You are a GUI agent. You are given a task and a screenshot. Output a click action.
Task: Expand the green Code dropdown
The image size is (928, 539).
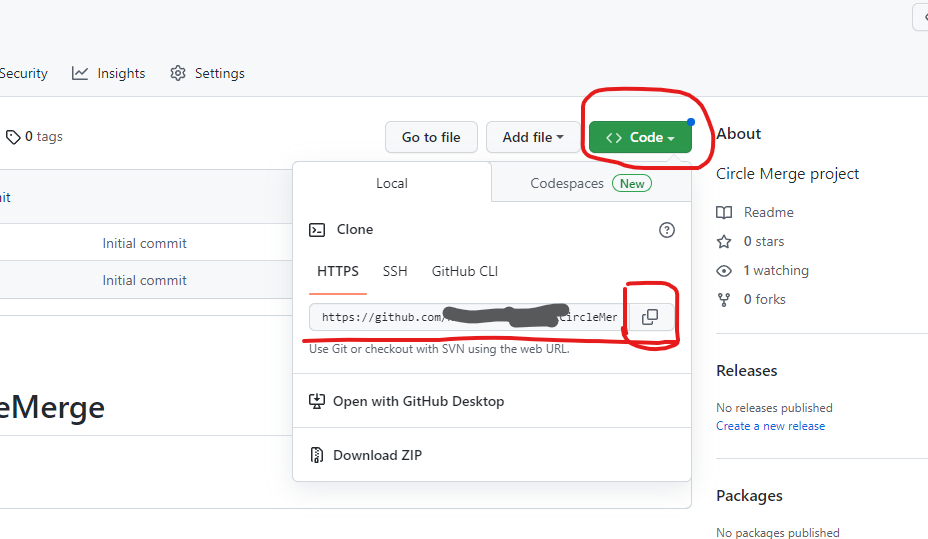640,137
